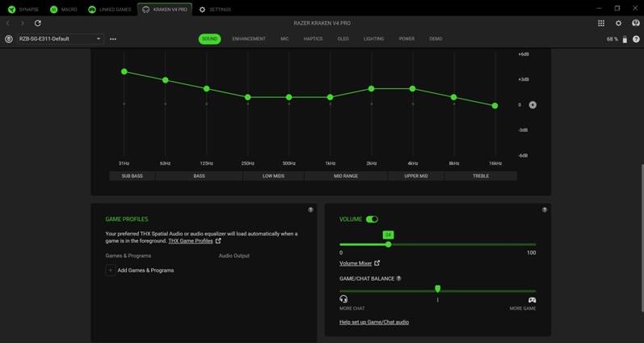644x343 pixels.
Task: Select the Low Mids band
Action: coord(274,176)
